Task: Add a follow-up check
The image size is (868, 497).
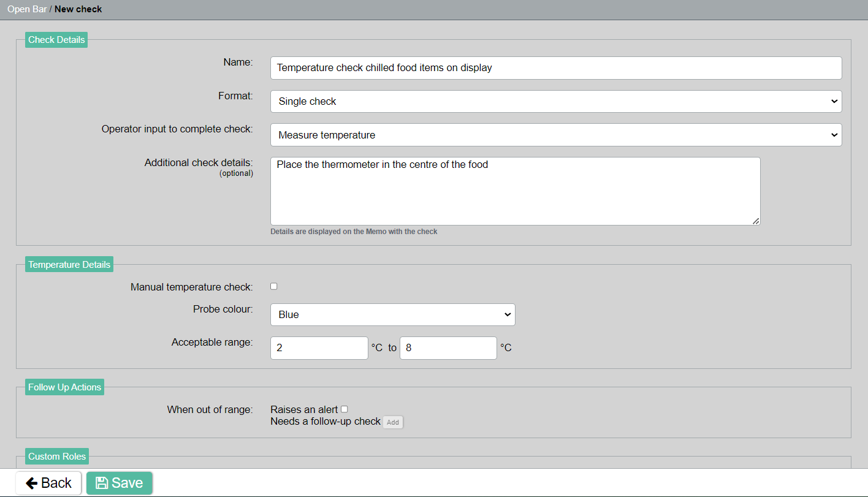Action: (x=393, y=422)
